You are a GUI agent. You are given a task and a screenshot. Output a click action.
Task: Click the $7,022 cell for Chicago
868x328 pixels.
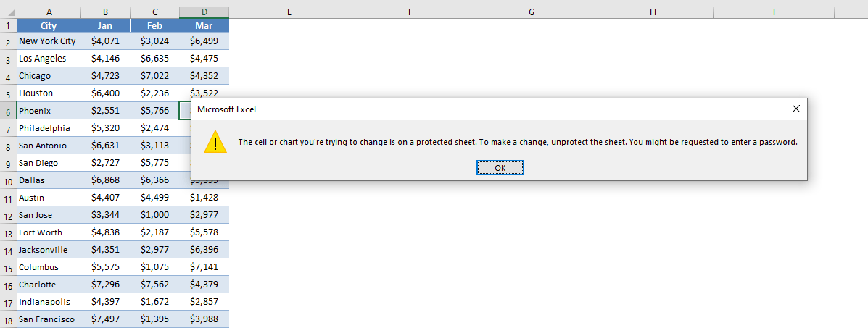(x=154, y=76)
